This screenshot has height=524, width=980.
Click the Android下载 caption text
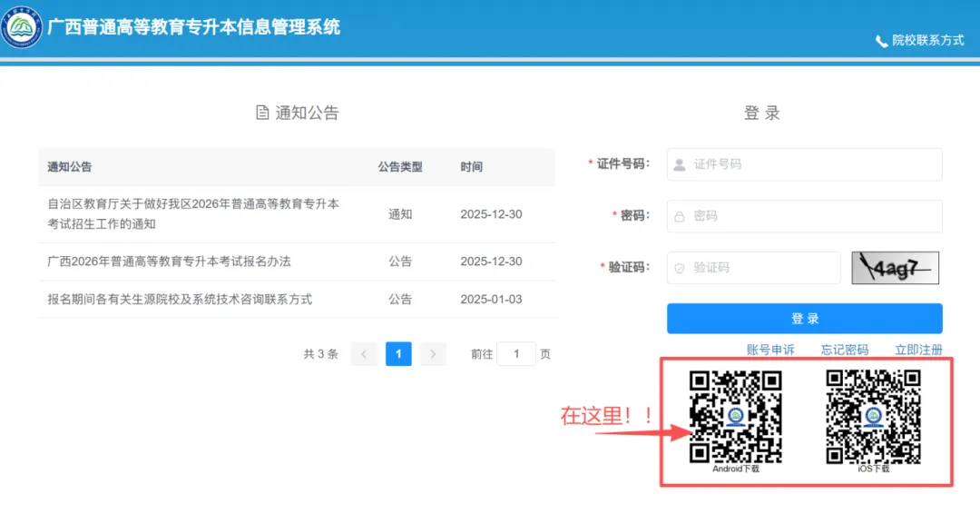point(736,469)
